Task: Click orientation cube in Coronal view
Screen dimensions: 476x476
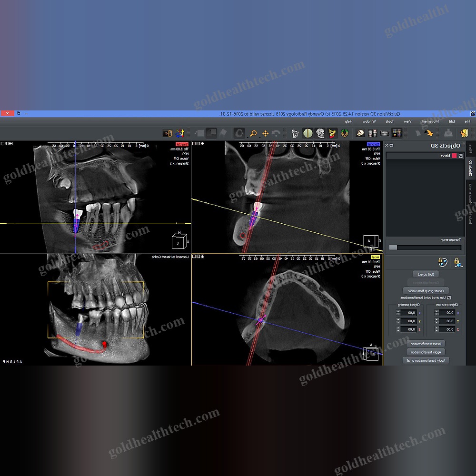Action: point(371,241)
